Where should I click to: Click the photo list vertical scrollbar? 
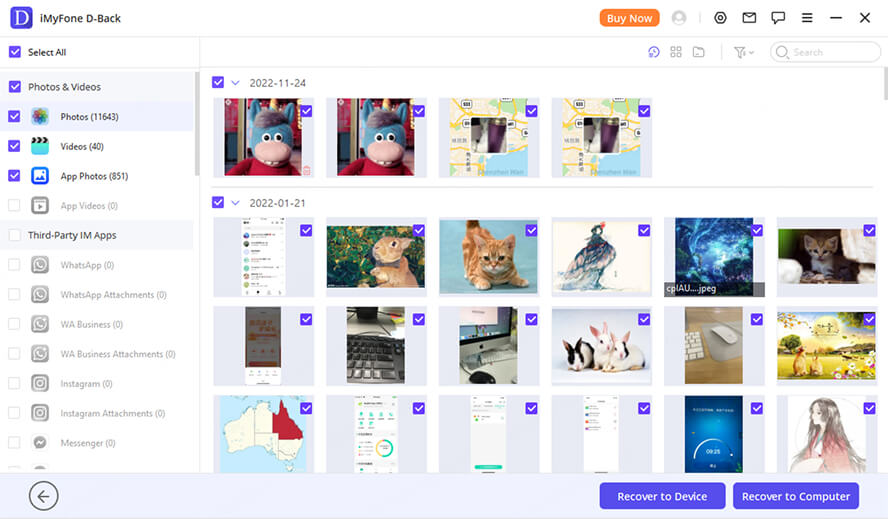(x=885, y=84)
